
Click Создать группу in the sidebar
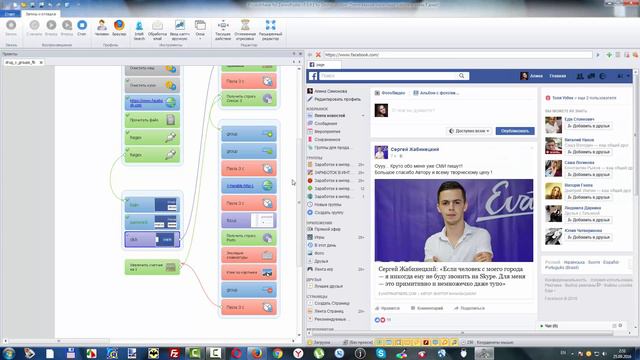(329, 212)
